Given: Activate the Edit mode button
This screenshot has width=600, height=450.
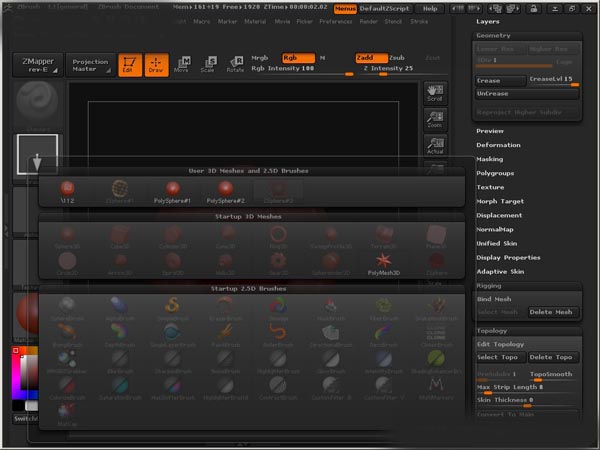Looking at the screenshot, I should point(129,65).
